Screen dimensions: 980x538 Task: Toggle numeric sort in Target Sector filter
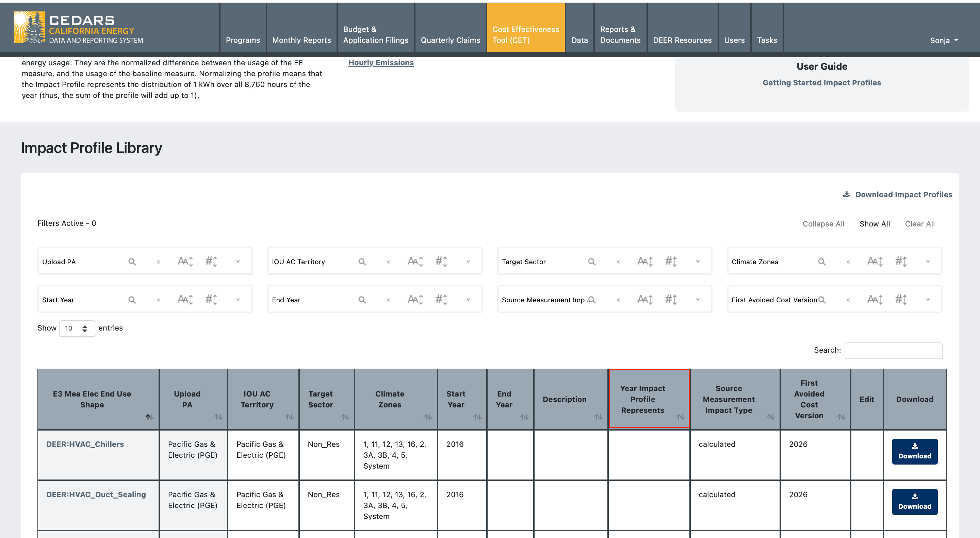pos(671,262)
